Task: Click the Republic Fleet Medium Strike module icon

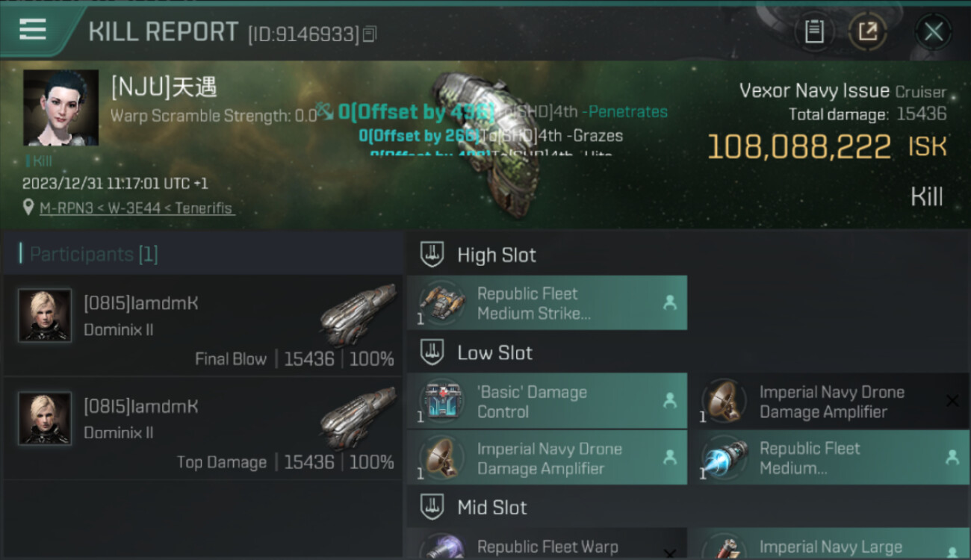Action: (441, 303)
